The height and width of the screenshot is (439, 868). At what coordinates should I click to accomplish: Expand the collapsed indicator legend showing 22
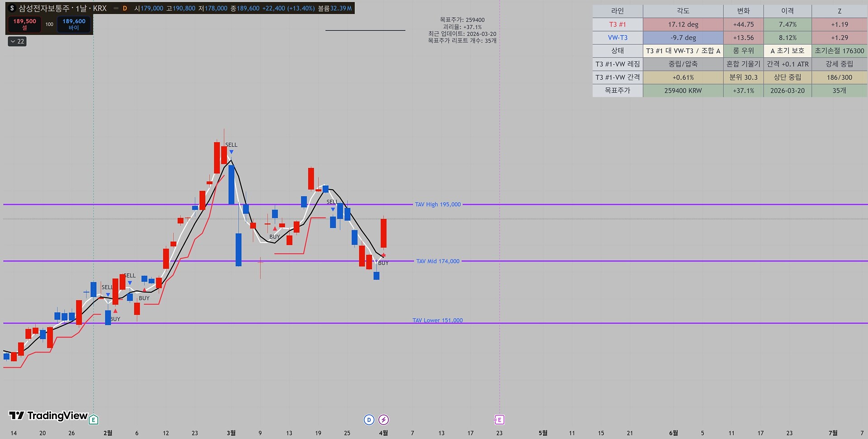[x=17, y=41]
